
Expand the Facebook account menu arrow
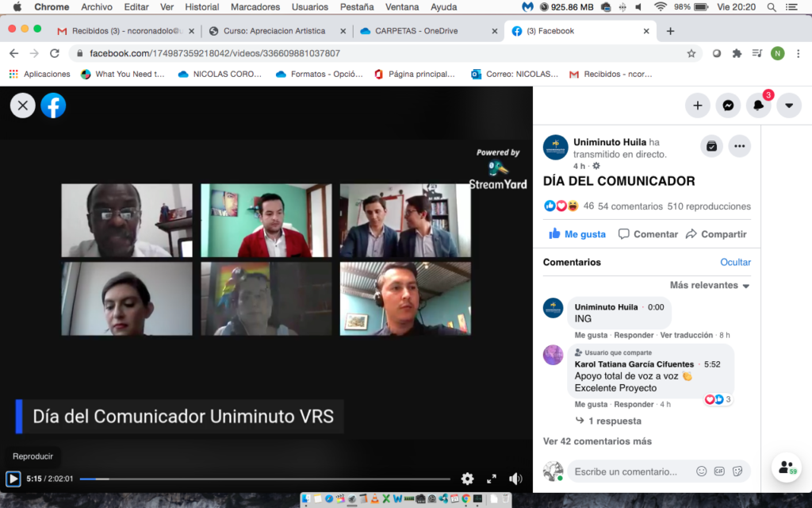click(789, 106)
